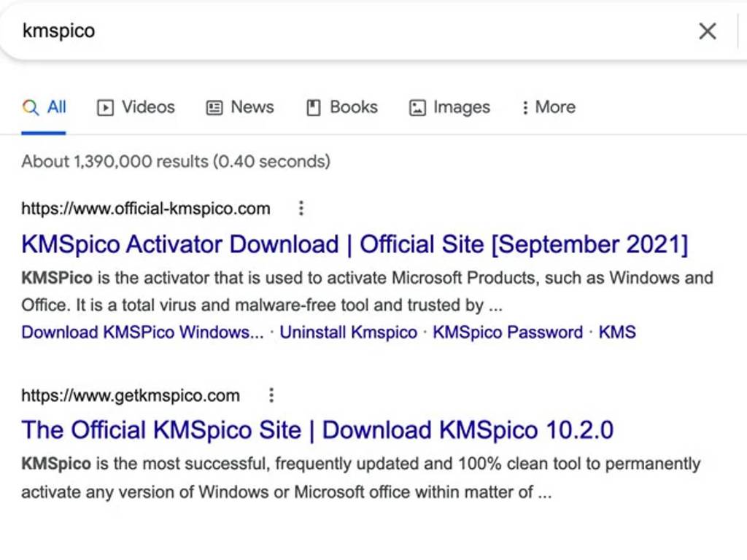This screenshot has width=747, height=560.
Task: Switch to the Books tab
Action: pyautogui.click(x=342, y=107)
